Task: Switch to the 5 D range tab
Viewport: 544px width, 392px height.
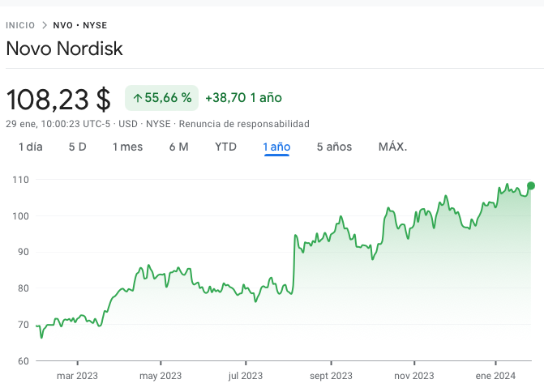Action: pos(78,147)
